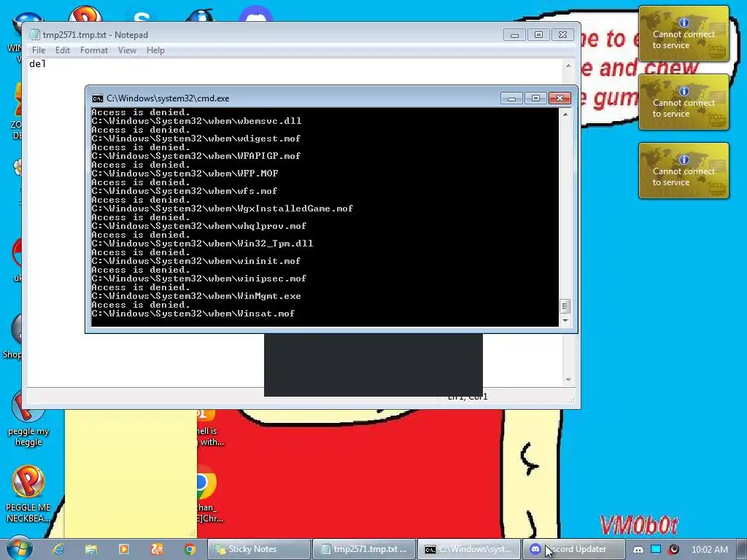The height and width of the screenshot is (560, 747).
Task: Open the 10:02 AM clock
Action: [x=709, y=550]
